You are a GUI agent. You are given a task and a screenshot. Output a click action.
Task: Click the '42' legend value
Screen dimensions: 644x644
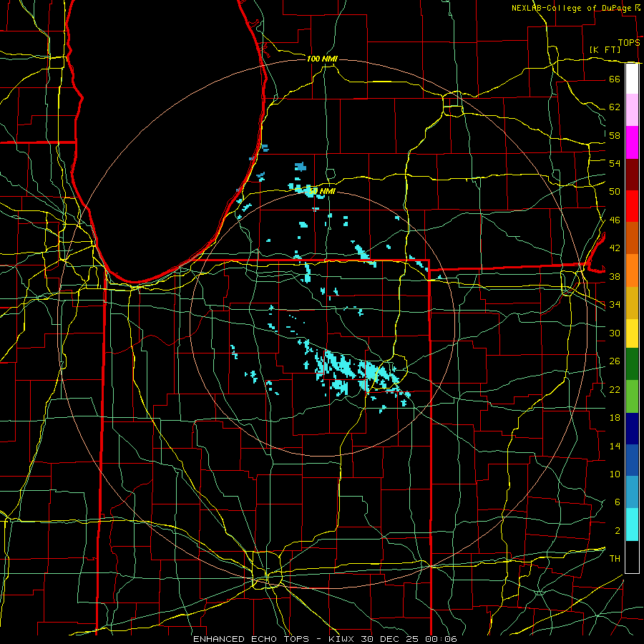tap(615, 248)
